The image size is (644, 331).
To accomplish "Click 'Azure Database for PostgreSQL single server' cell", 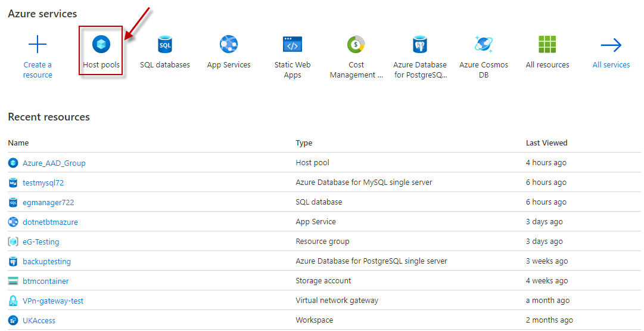I will click(x=371, y=261).
